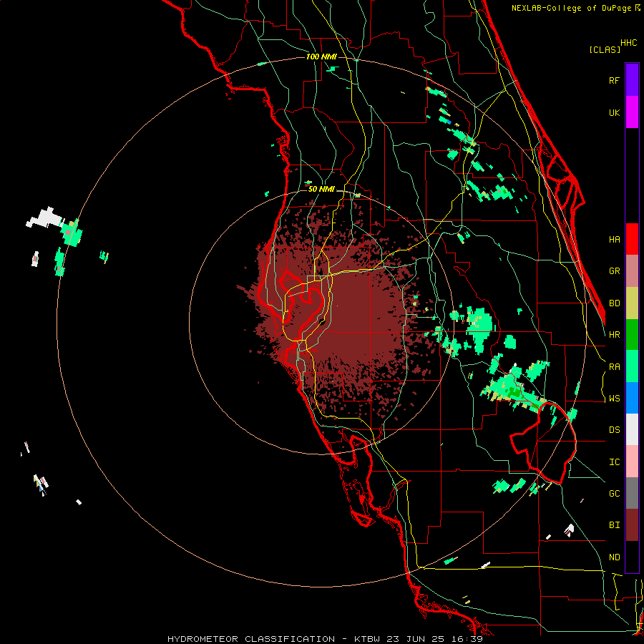644x644 pixels.
Task: Click the HHC product label
Action: pyautogui.click(x=629, y=43)
